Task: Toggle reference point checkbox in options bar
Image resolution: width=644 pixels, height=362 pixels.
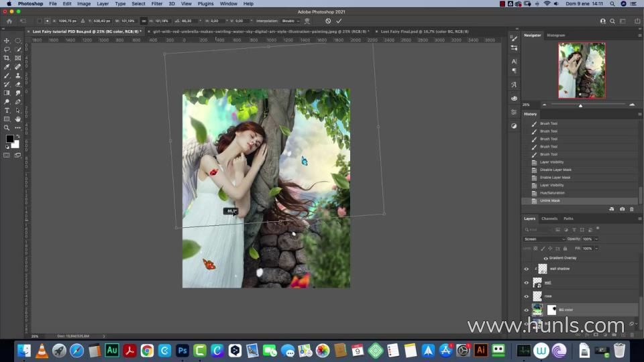Action: click(x=40, y=21)
